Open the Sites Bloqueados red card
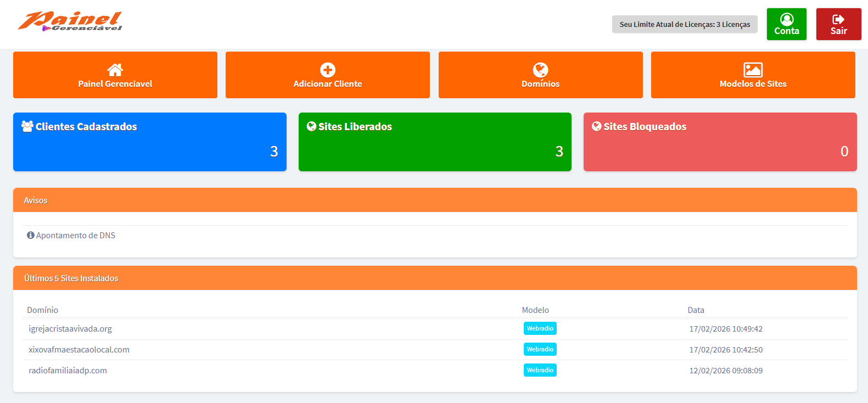The width and height of the screenshot is (868, 403). (720, 142)
